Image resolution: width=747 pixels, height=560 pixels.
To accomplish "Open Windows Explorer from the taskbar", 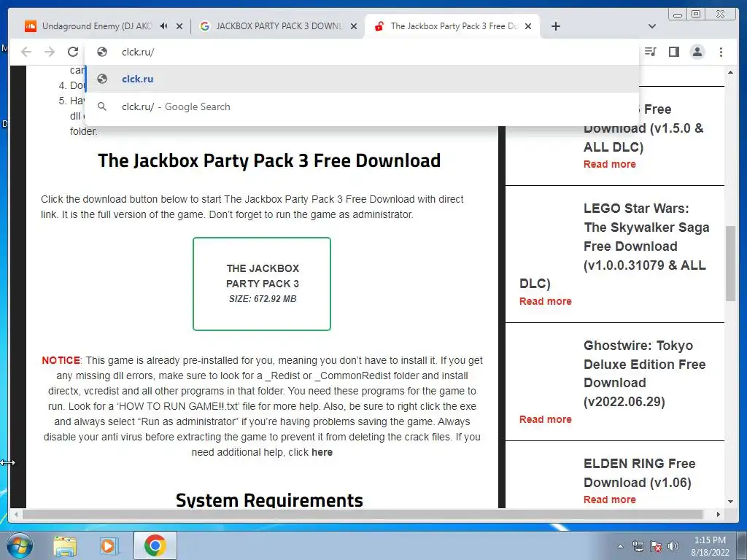I will tap(65, 545).
